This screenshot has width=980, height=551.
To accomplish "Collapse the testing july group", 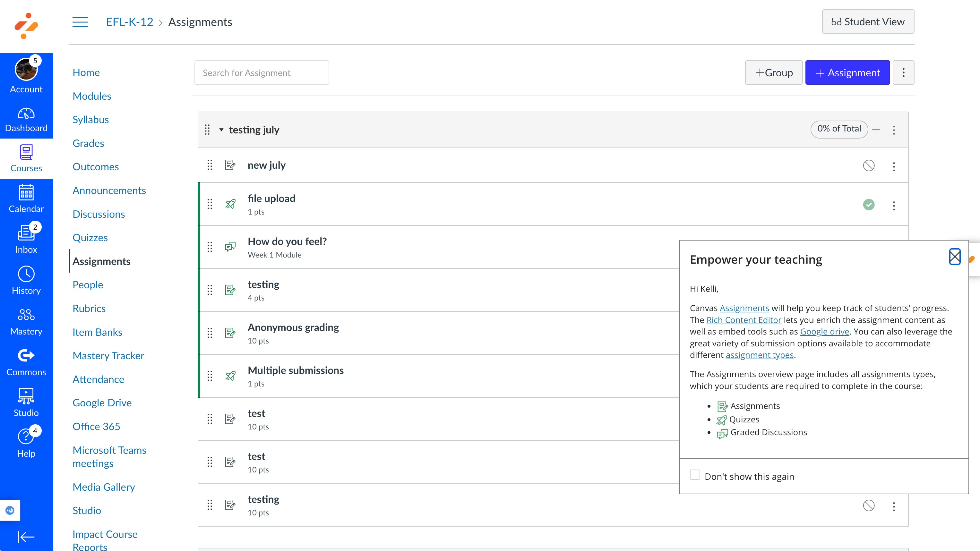I will coord(221,130).
